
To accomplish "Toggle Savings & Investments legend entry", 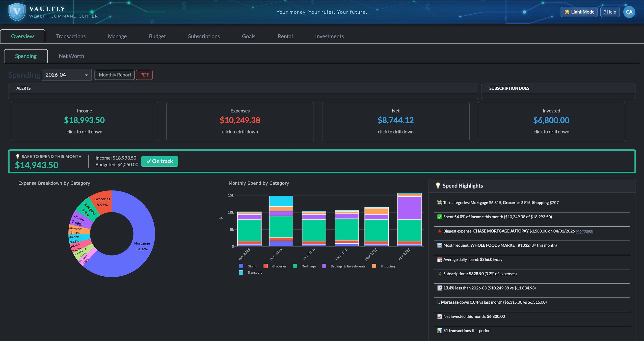I will pos(344,266).
